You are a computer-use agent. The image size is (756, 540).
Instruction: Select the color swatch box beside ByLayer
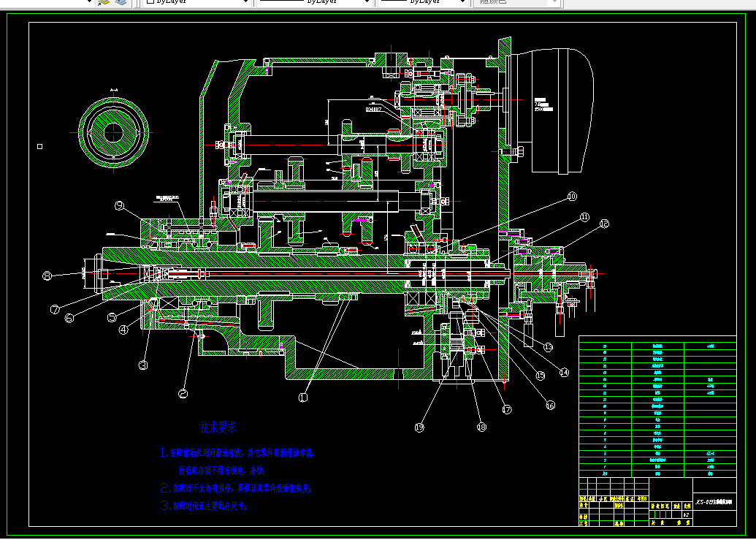150,2
